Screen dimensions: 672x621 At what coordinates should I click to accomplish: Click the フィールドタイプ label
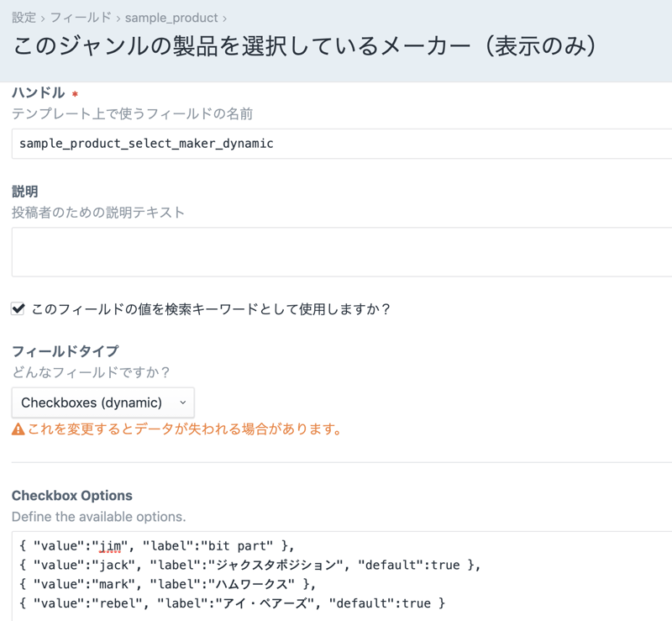click(65, 350)
